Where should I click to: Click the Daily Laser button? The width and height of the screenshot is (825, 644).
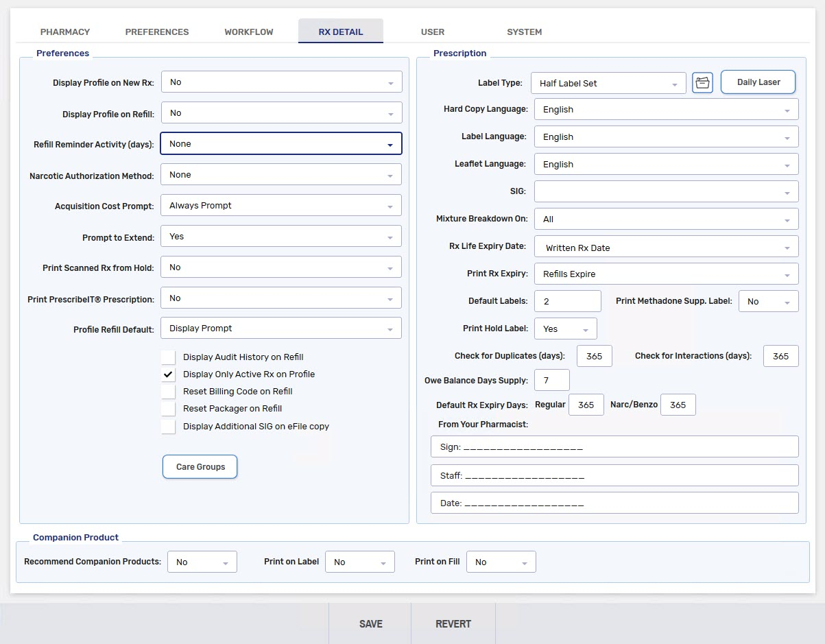[758, 82]
